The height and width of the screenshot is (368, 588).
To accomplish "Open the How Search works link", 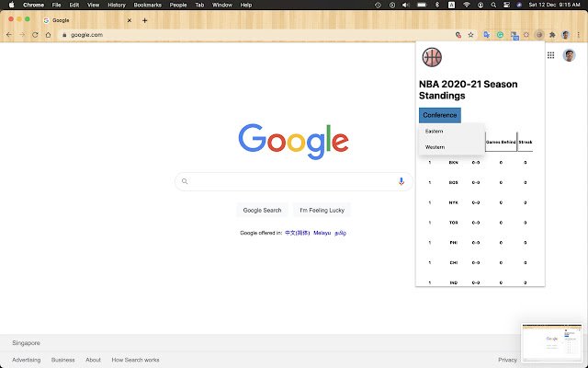I will (x=135, y=360).
